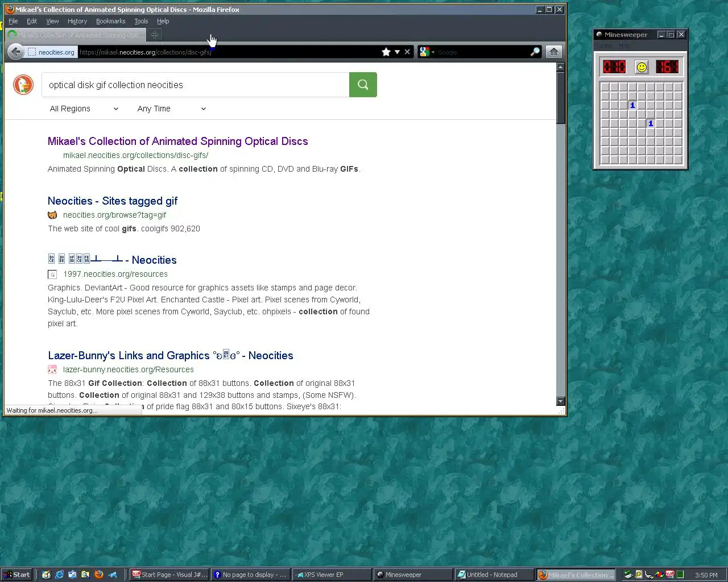Click the Google engine icon in search bar
Viewport: 728px width, 582px height.
coord(424,52)
